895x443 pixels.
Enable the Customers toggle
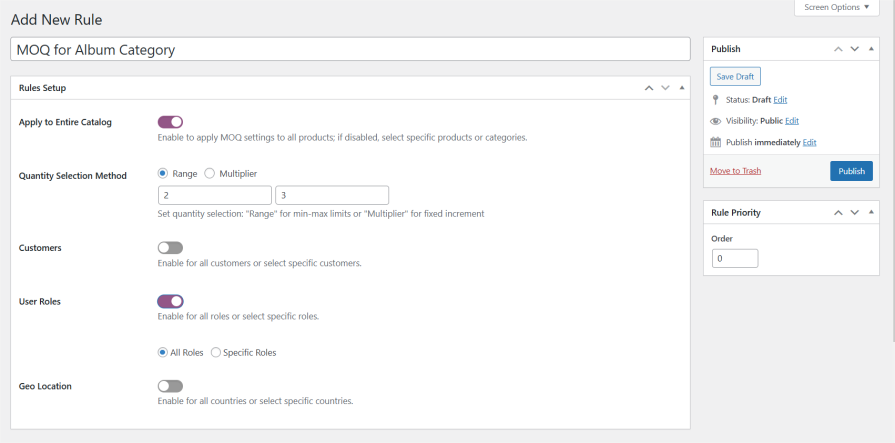click(170, 248)
